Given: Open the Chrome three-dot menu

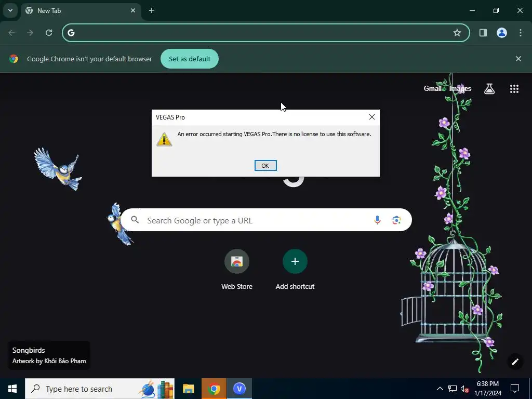Looking at the screenshot, I should (x=521, y=33).
